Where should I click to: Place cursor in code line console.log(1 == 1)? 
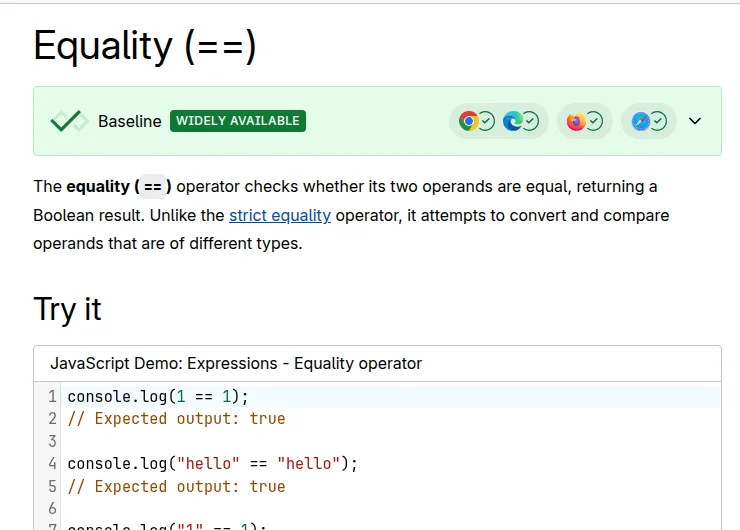point(158,396)
